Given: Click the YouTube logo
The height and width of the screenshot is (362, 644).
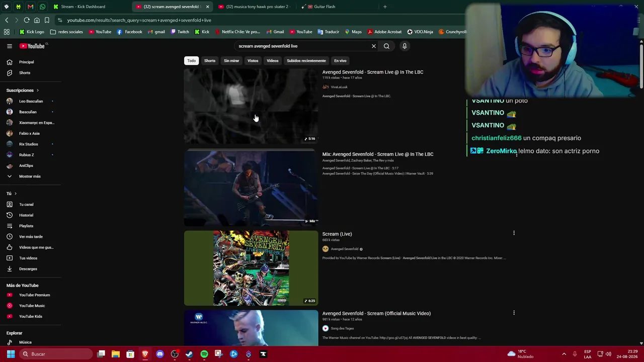Looking at the screenshot, I should (33, 46).
